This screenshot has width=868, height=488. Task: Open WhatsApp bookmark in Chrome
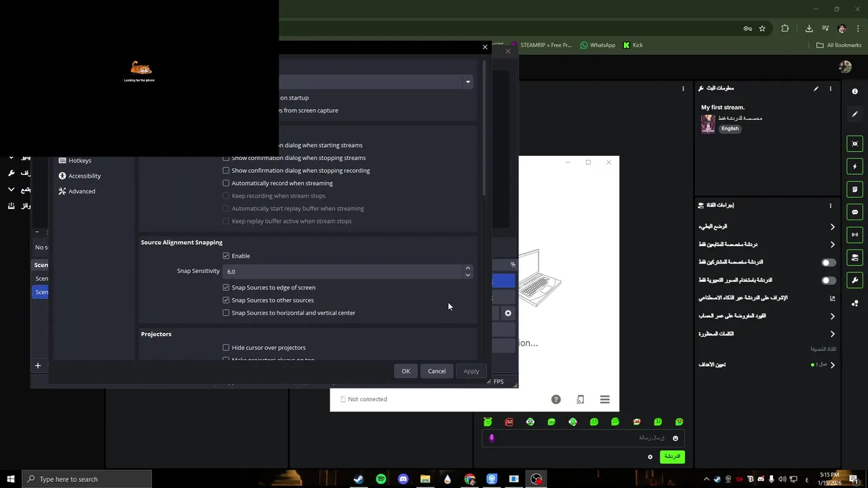597,45
